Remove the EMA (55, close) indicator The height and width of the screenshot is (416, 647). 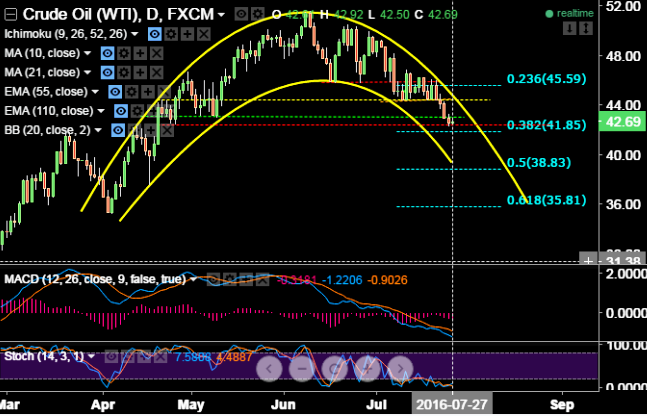164,92
